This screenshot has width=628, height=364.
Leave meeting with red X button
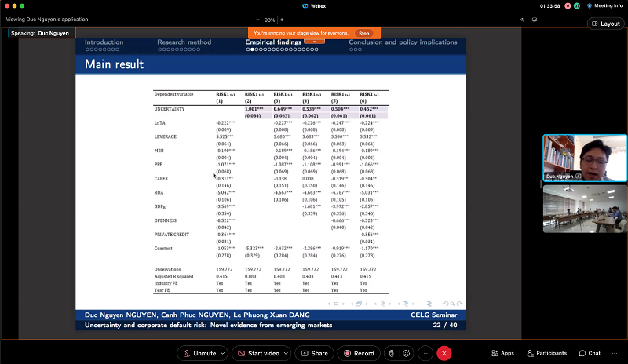[x=444, y=353]
